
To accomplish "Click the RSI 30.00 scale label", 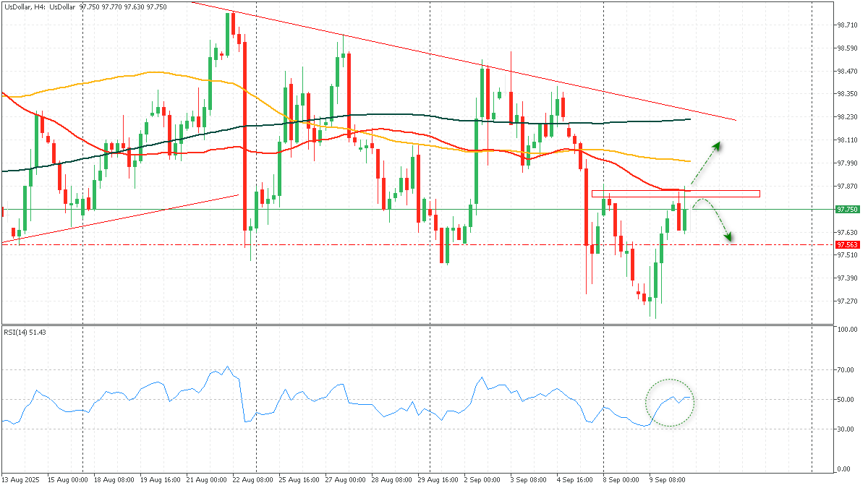I will 846,429.
